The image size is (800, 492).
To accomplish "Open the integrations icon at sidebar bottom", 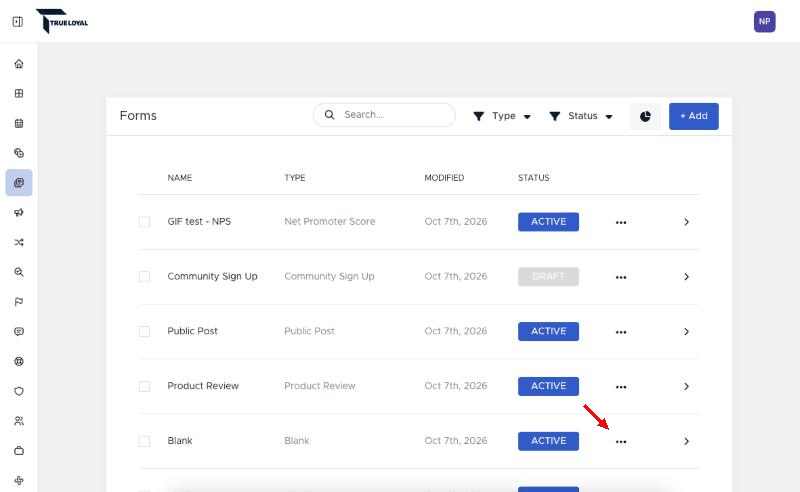I will 19,480.
